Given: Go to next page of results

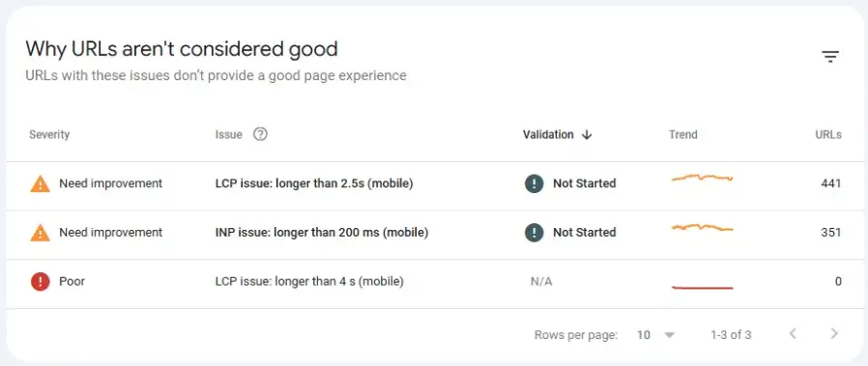Looking at the screenshot, I should point(834,334).
